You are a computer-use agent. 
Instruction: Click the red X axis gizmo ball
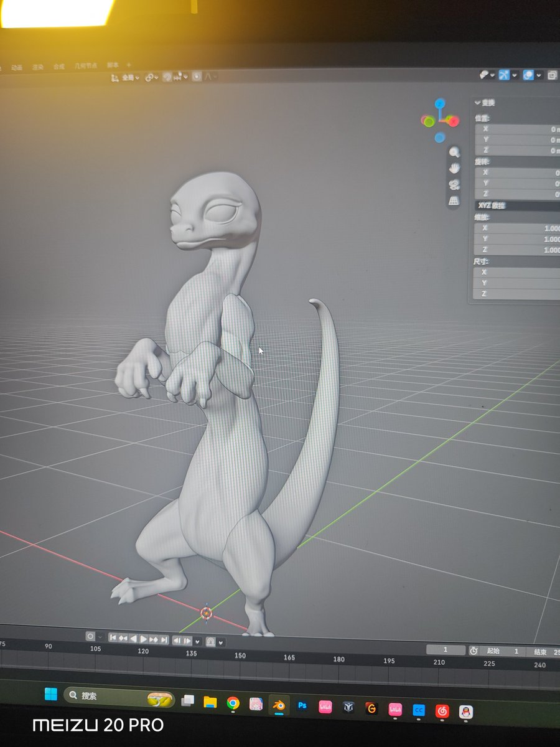point(453,121)
